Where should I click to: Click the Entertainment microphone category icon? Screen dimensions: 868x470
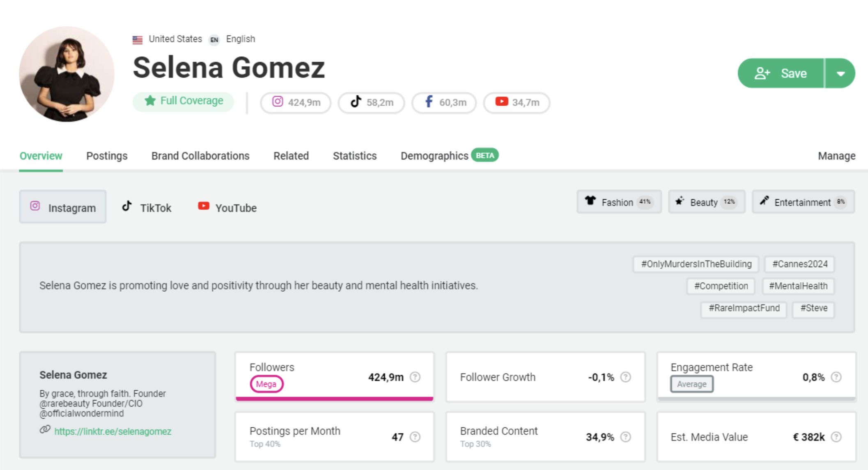765,201
